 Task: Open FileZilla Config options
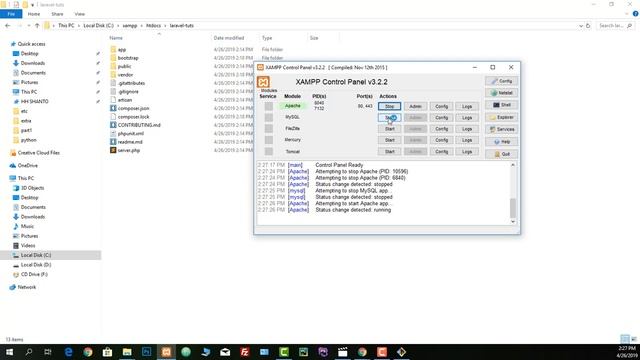pyautogui.click(x=441, y=129)
